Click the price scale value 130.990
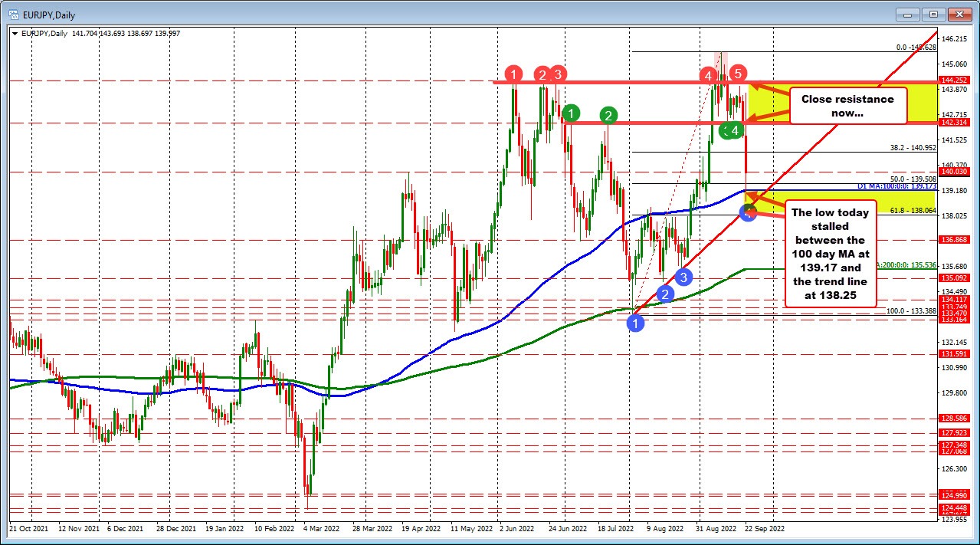Screen dimensions: 980x545 (x=955, y=367)
